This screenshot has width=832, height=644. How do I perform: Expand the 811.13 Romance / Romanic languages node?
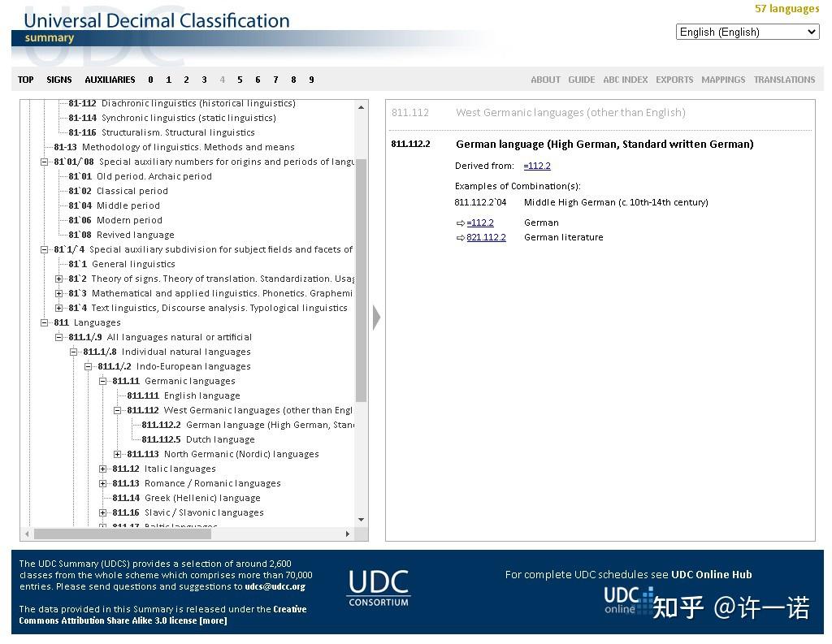pos(101,483)
